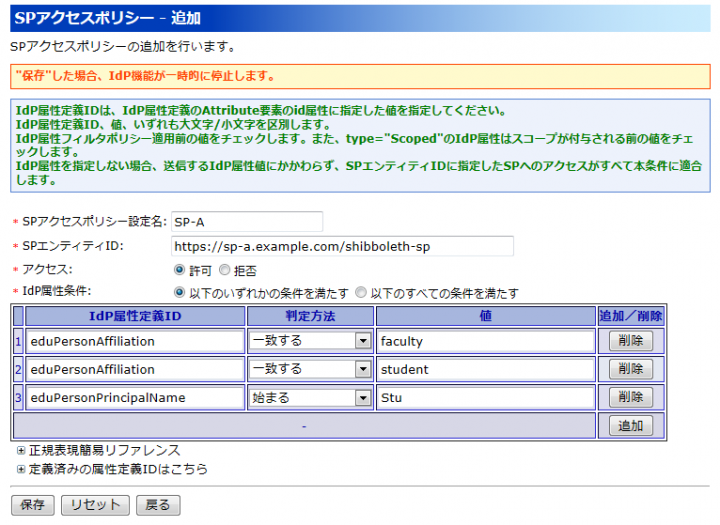This screenshot has height=525, width=720.
Task: Expand the 定義済みの属性定義IDはこちら section
Action: point(21,468)
